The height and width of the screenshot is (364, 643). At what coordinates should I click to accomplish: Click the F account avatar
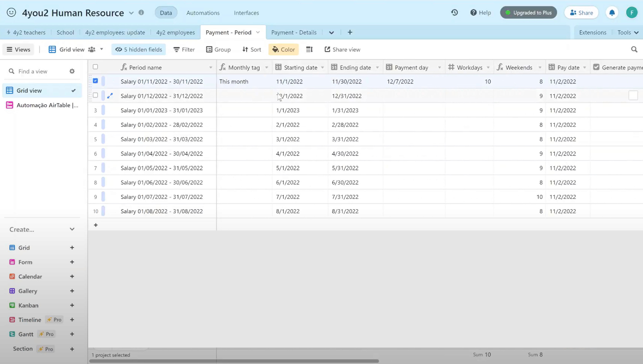(632, 12)
